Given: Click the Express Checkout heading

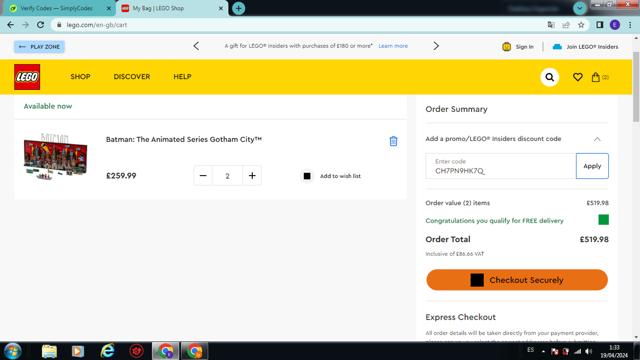Looking at the screenshot, I should tap(460, 317).
